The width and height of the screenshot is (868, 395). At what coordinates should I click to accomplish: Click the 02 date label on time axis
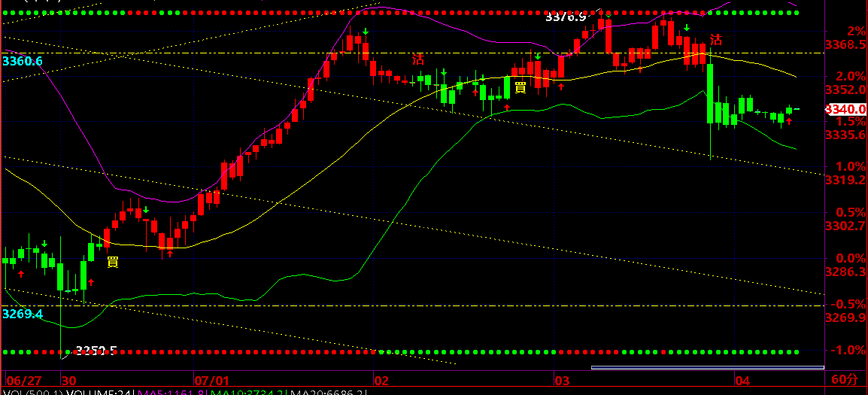pyautogui.click(x=382, y=381)
